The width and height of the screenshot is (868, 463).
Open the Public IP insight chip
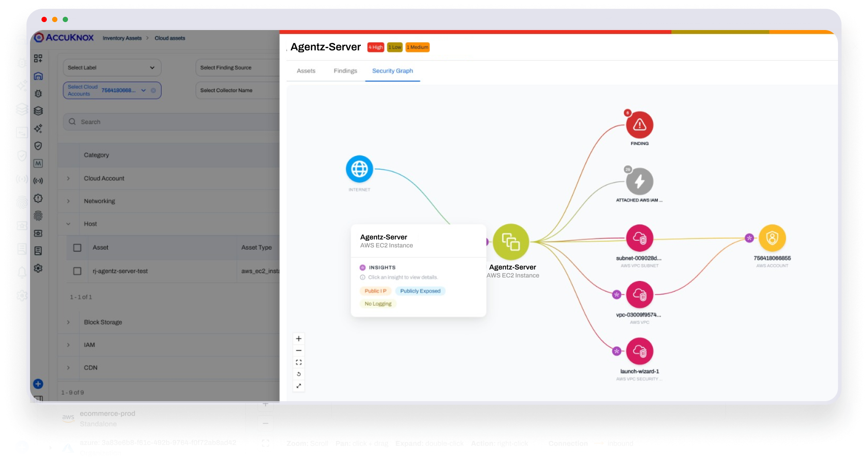[x=375, y=291]
